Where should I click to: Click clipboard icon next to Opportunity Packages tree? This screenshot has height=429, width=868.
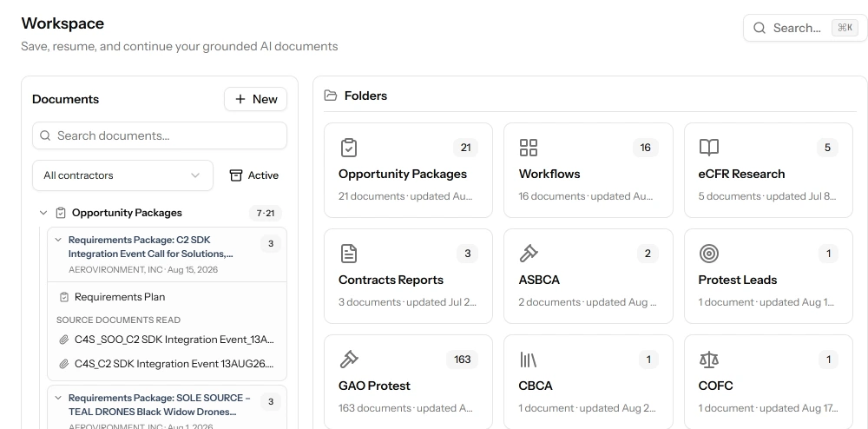[61, 213]
